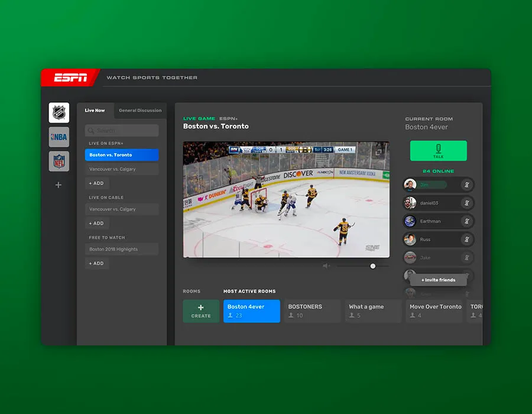Click Russ's avatar picture
This screenshot has height=414, width=532.
[410, 240]
